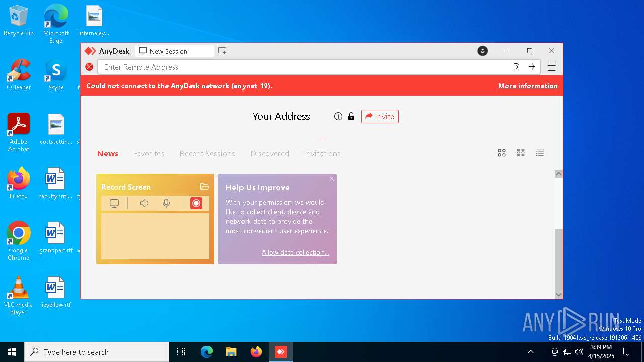Select Google Chrome desktop shortcut
The width and height of the screenshot is (644, 362).
pyautogui.click(x=19, y=241)
